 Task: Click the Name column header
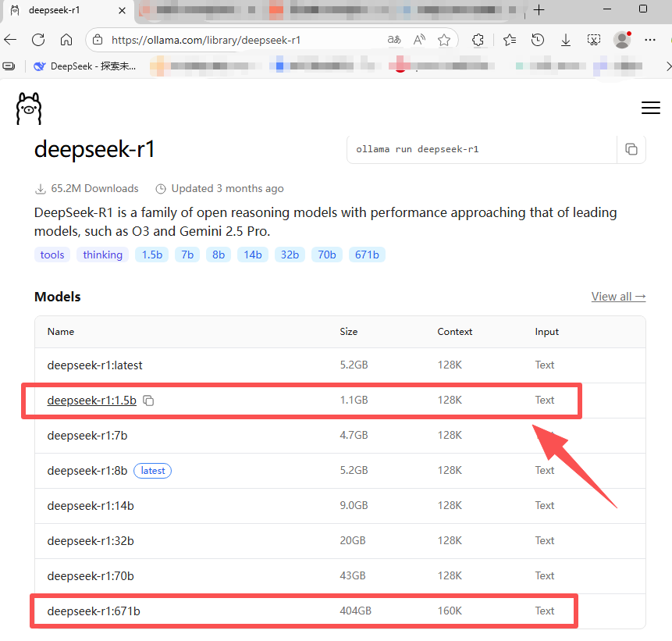[x=61, y=332]
